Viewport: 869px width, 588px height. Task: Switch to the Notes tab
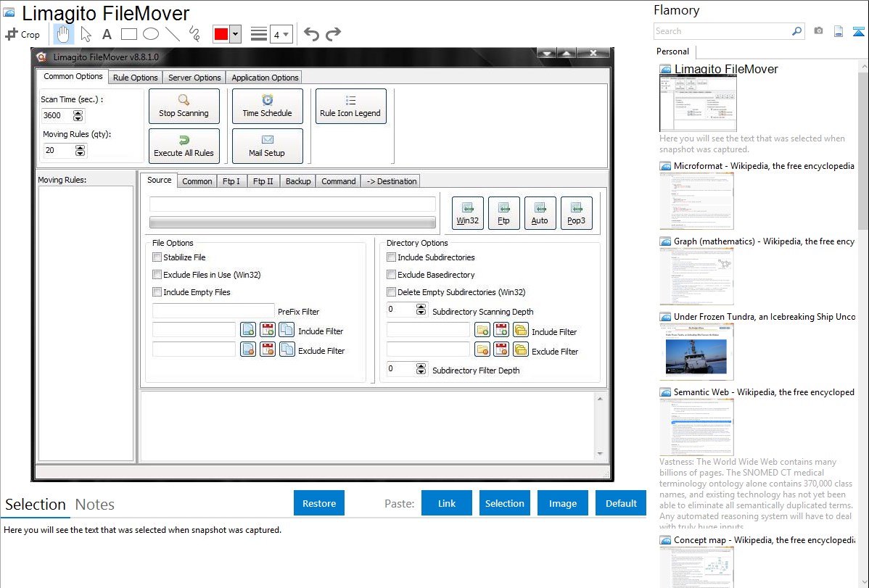click(95, 505)
